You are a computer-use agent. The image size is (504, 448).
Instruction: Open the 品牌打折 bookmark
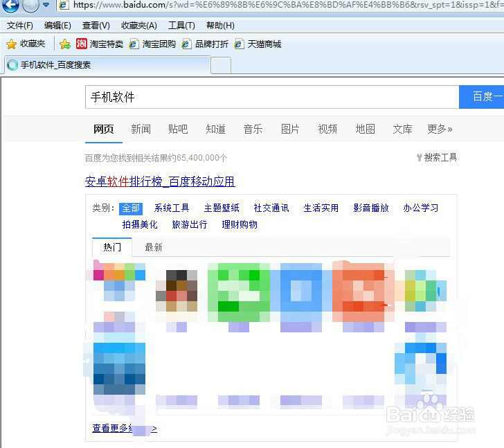205,44
